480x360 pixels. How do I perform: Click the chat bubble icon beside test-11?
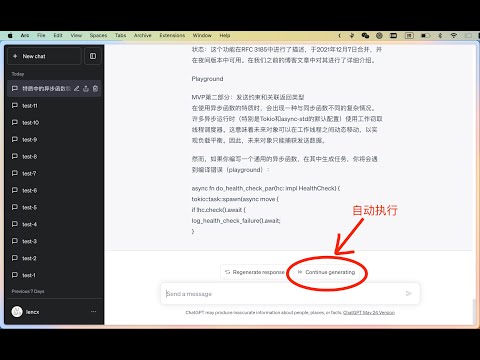click(x=15, y=105)
